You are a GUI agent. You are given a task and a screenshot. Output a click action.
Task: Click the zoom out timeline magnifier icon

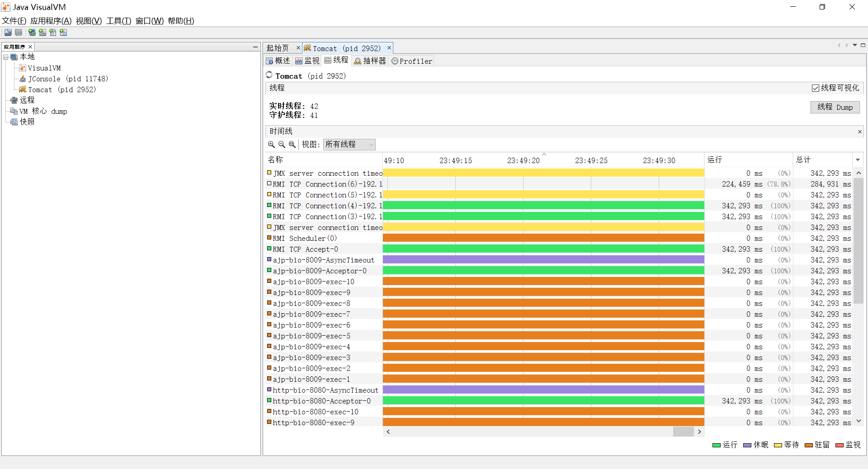282,145
